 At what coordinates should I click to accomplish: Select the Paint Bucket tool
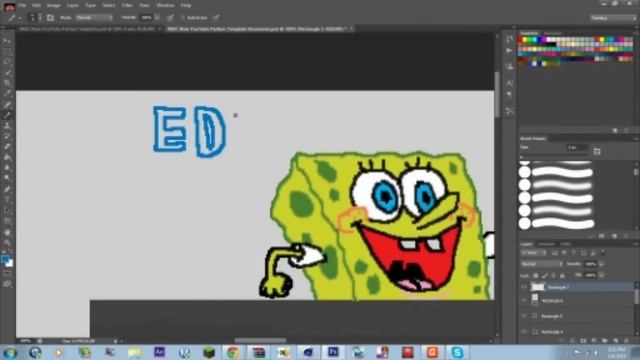point(7,158)
